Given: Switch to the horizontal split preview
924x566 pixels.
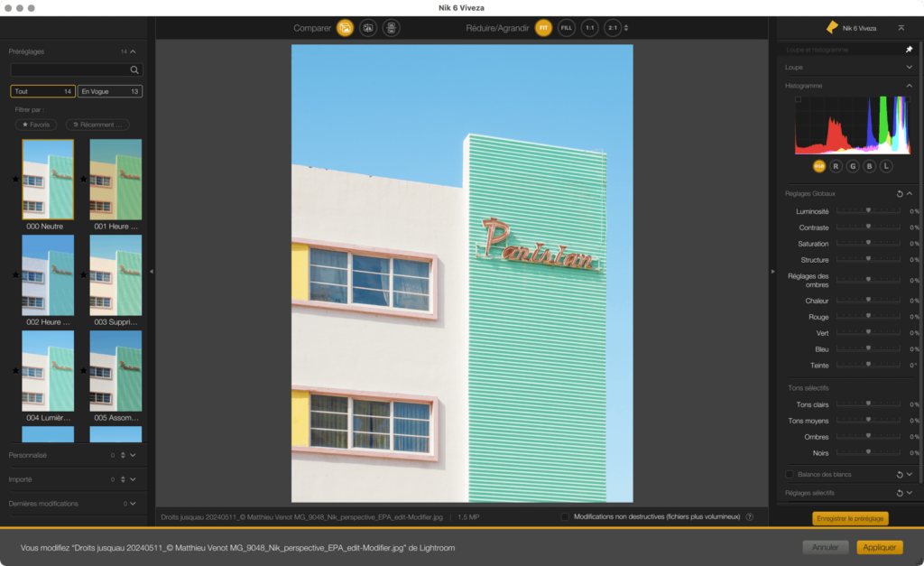Looking at the screenshot, I should click(x=392, y=28).
